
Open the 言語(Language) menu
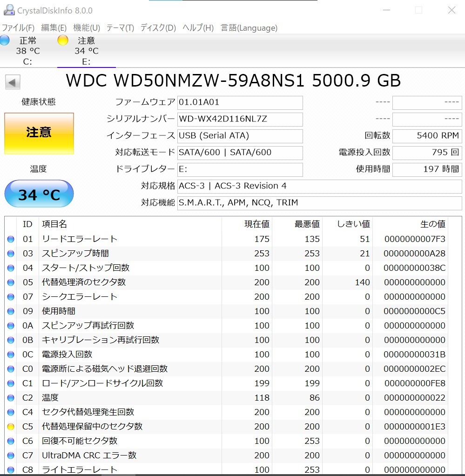coord(249,28)
